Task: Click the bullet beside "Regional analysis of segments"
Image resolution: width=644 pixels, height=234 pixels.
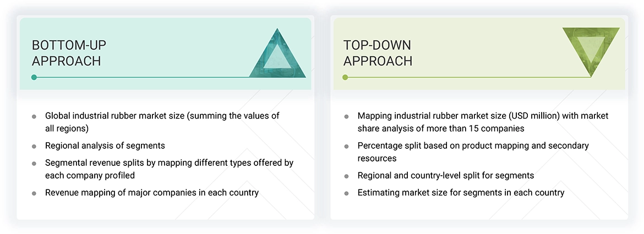Action: [34, 147]
